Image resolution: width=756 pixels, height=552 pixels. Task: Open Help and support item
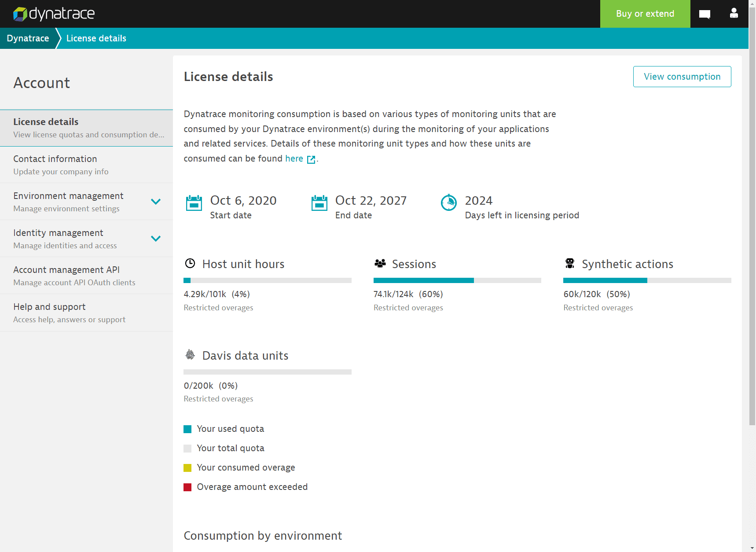86,313
